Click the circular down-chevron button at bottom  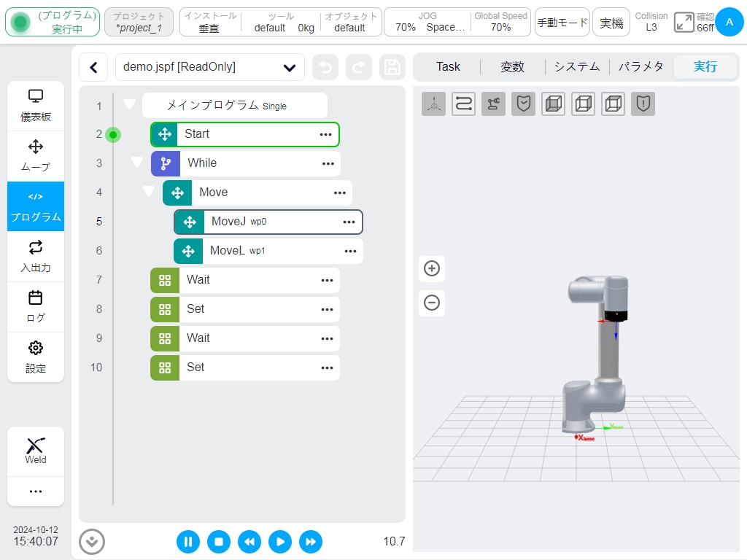[92, 542]
